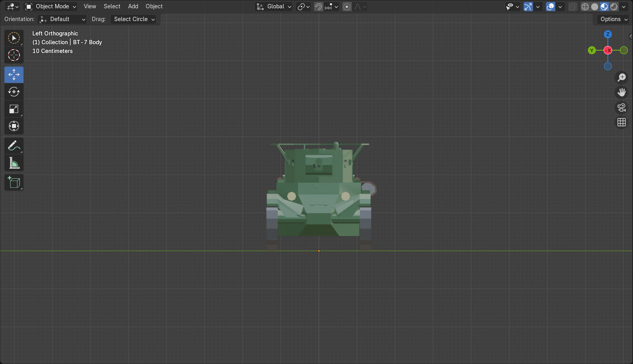The width and height of the screenshot is (633, 364).
Task: Open the pivot point dropdown
Action: [303, 6]
